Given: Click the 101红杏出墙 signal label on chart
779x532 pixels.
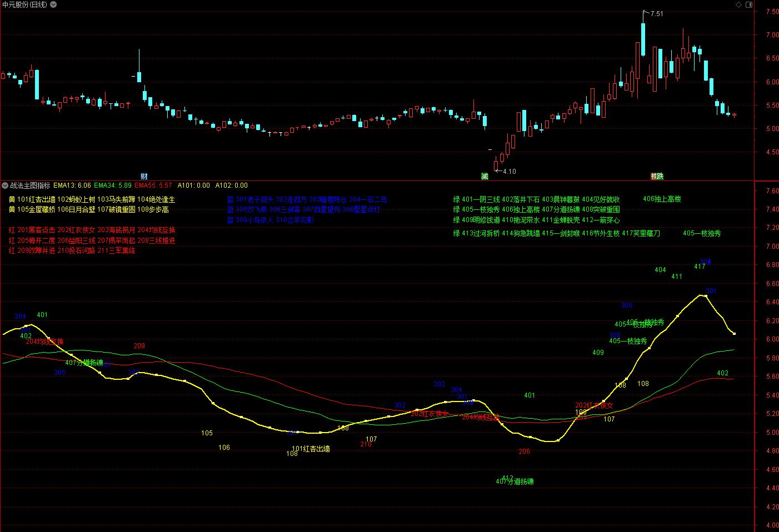Looking at the screenshot, I should pos(311,449).
